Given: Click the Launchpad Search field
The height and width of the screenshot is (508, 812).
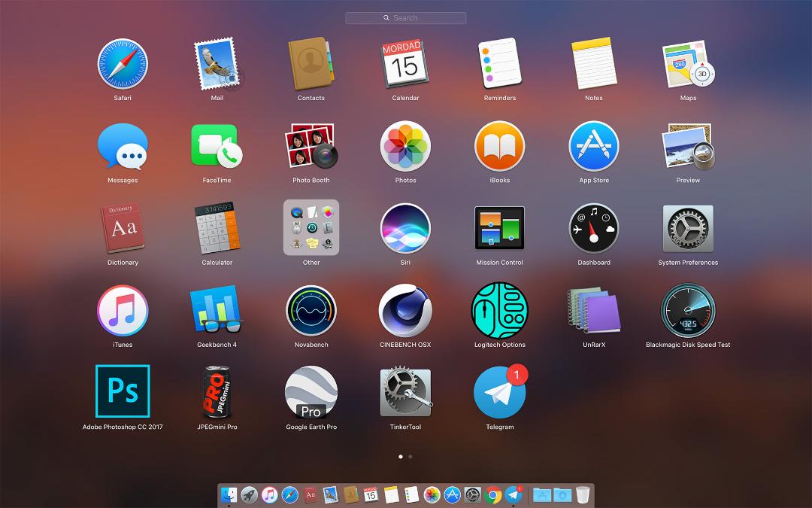Looking at the screenshot, I should point(406,17).
